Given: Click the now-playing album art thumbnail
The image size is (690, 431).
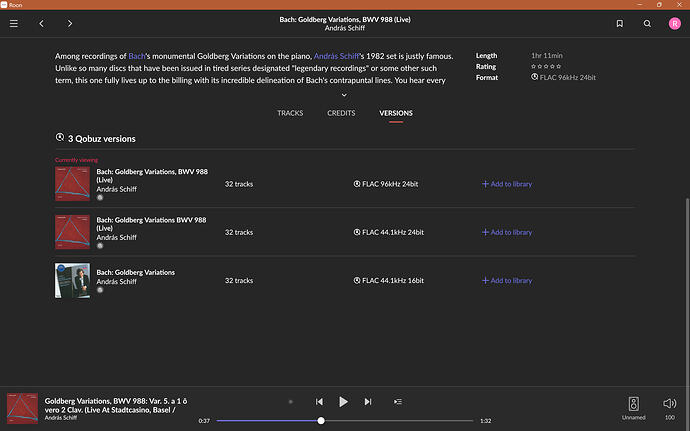Looking at the screenshot, I should click(22, 408).
